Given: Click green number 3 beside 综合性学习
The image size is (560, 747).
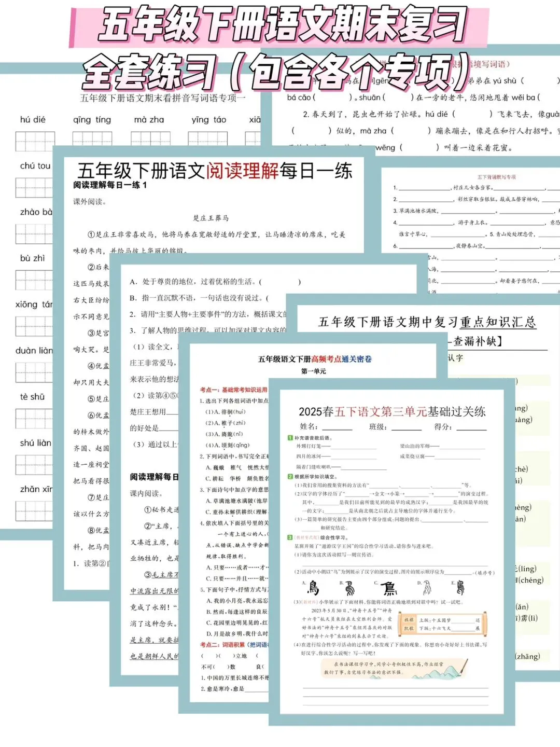Looking at the screenshot, I should point(290,537).
